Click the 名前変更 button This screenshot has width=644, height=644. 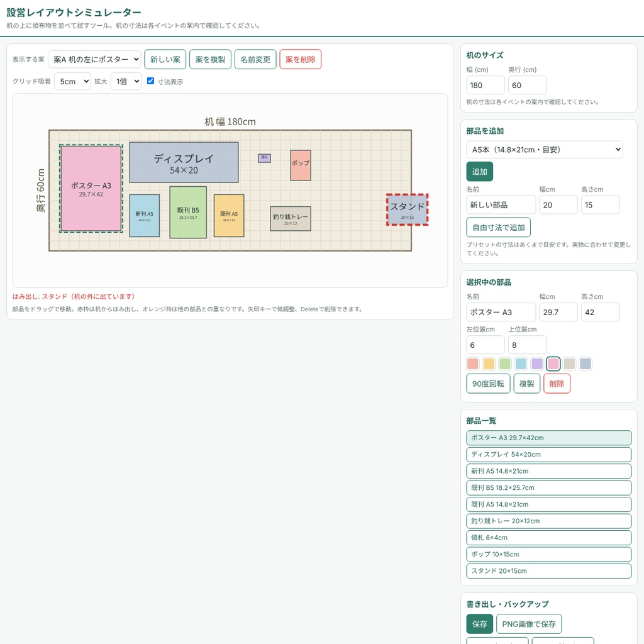click(255, 59)
